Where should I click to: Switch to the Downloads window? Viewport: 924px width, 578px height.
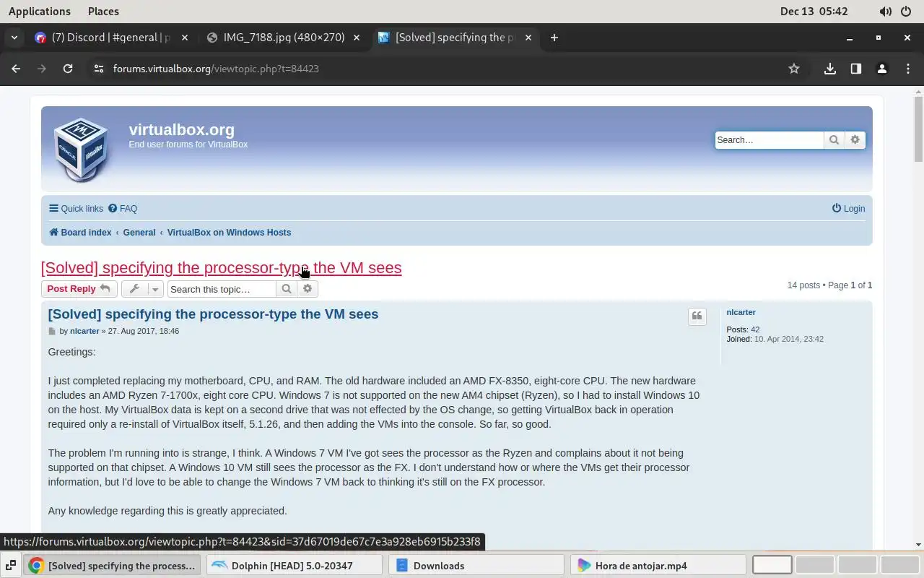(476, 566)
